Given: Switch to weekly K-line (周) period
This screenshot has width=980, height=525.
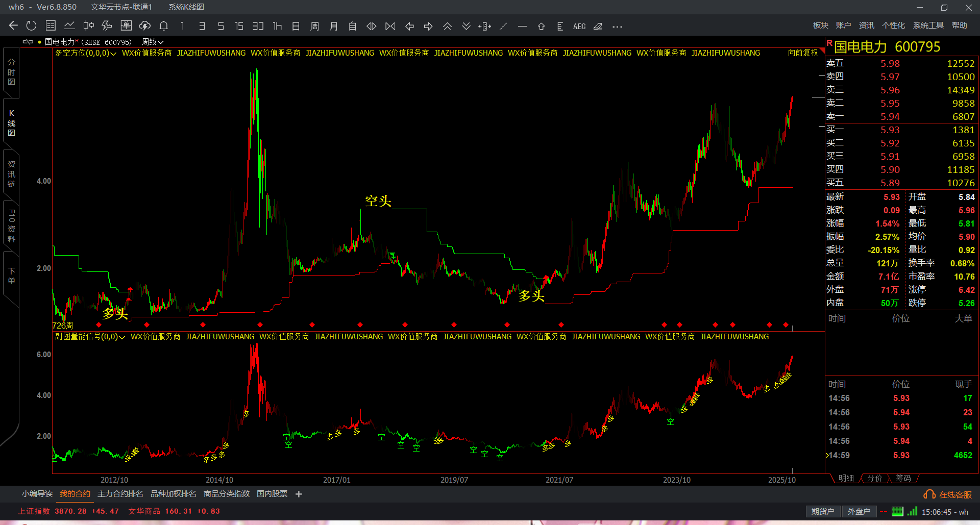Looking at the screenshot, I should click(x=314, y=26).
